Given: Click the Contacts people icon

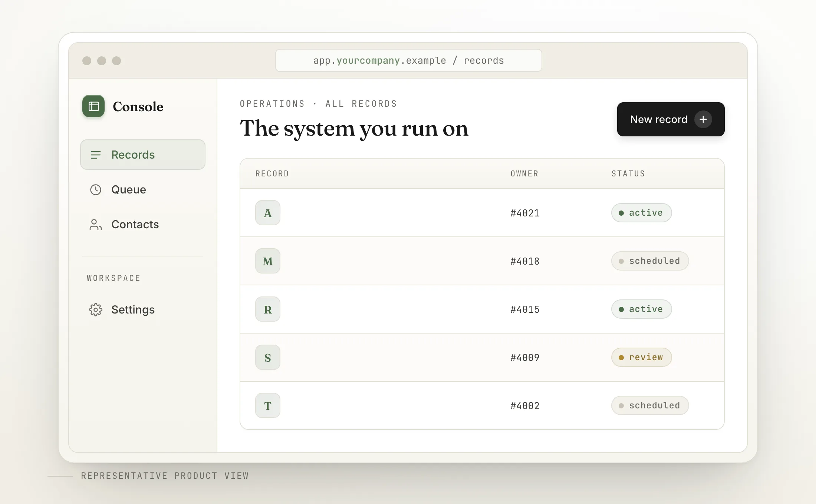Looking at the screenshot, I should click(x=96, y=225).
